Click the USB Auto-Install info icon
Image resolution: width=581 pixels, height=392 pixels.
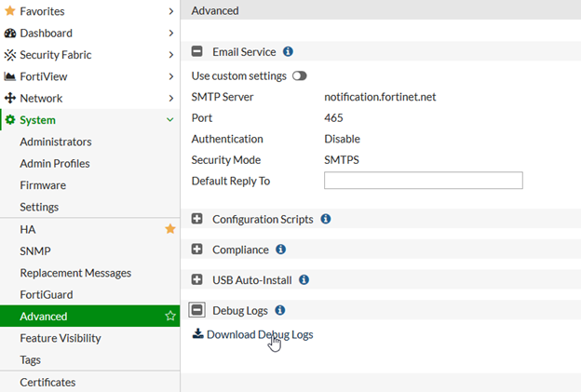[304, 279]
